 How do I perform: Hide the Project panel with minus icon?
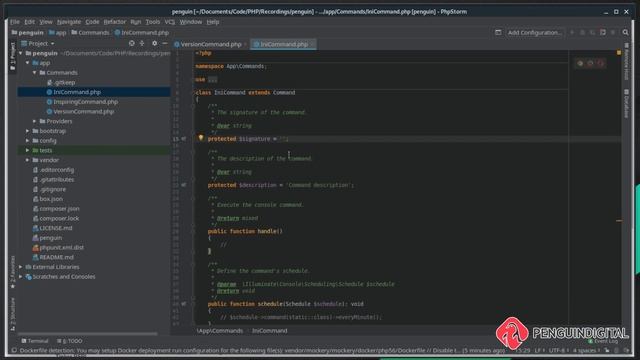click(165, 43)
